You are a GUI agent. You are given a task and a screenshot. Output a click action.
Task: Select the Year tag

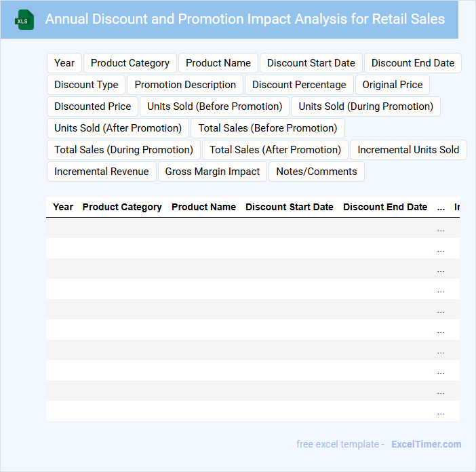[x=64, y=63]
